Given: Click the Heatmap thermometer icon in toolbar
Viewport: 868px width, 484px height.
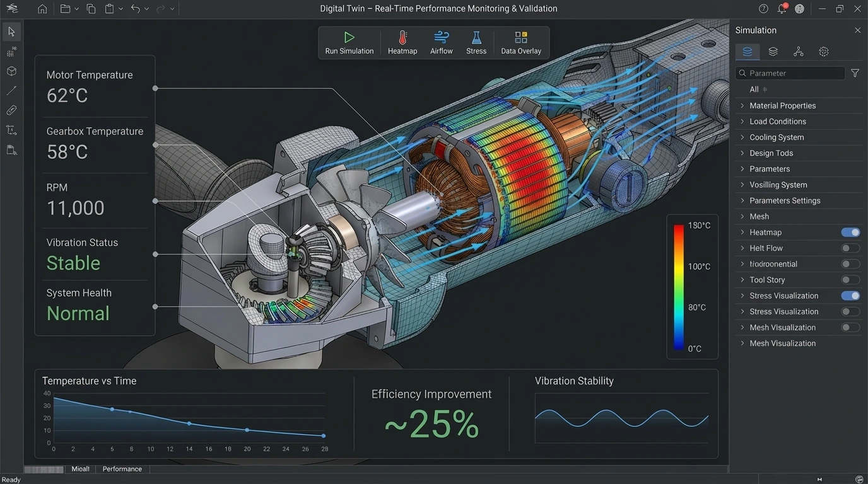Looking at the screenshot, I should coord(402,42).
